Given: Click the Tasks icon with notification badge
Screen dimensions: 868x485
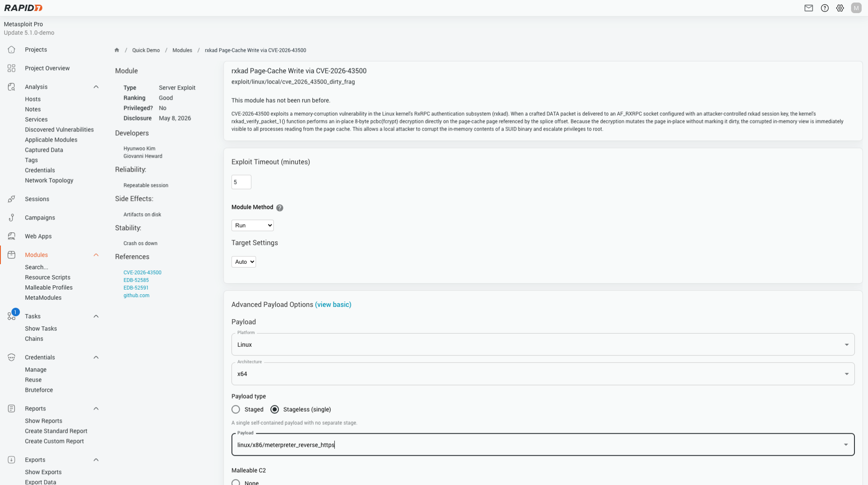Looking at the screenshot, I should 12,315.
